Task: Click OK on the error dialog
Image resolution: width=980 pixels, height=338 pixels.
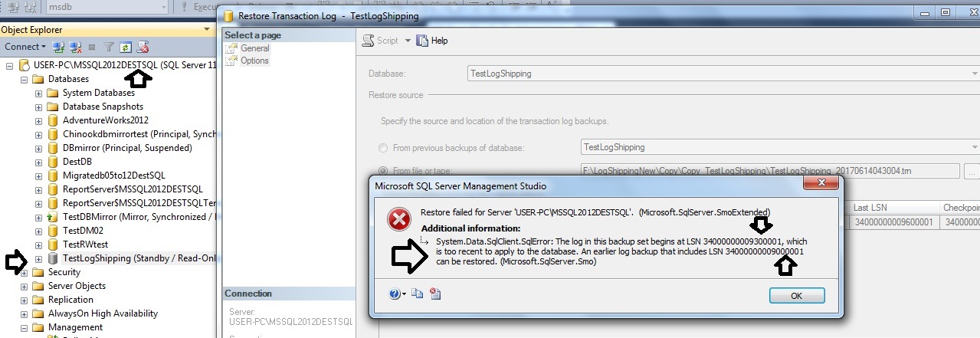Action: (x=797, y=296)
